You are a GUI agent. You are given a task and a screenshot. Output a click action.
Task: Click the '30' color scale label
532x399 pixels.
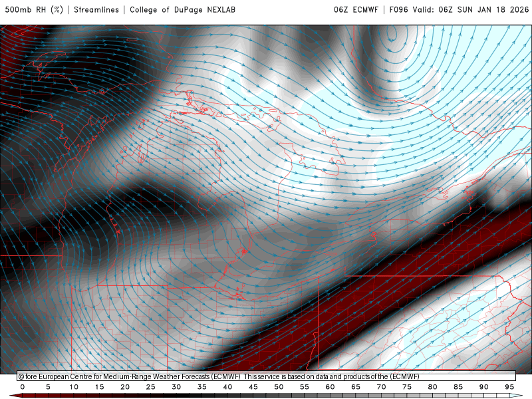(176, 387)
